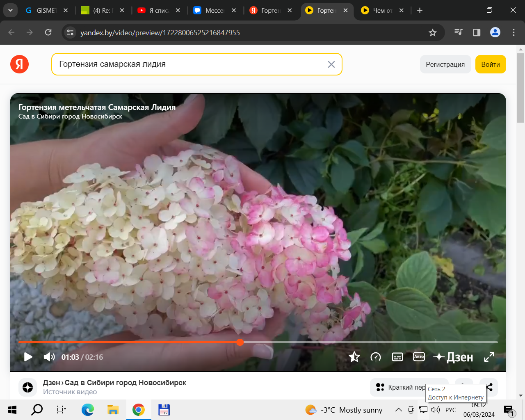Switch to the YouTube tab
Image resolution: width=525 pixels, height=420 pixels.
[159, 10]
